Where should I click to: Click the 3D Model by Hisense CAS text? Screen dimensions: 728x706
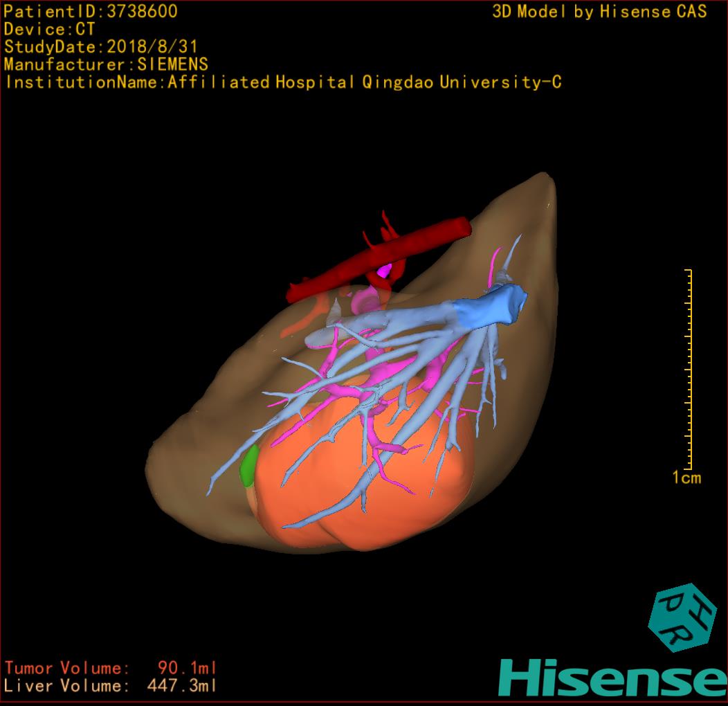click(599, 12)
